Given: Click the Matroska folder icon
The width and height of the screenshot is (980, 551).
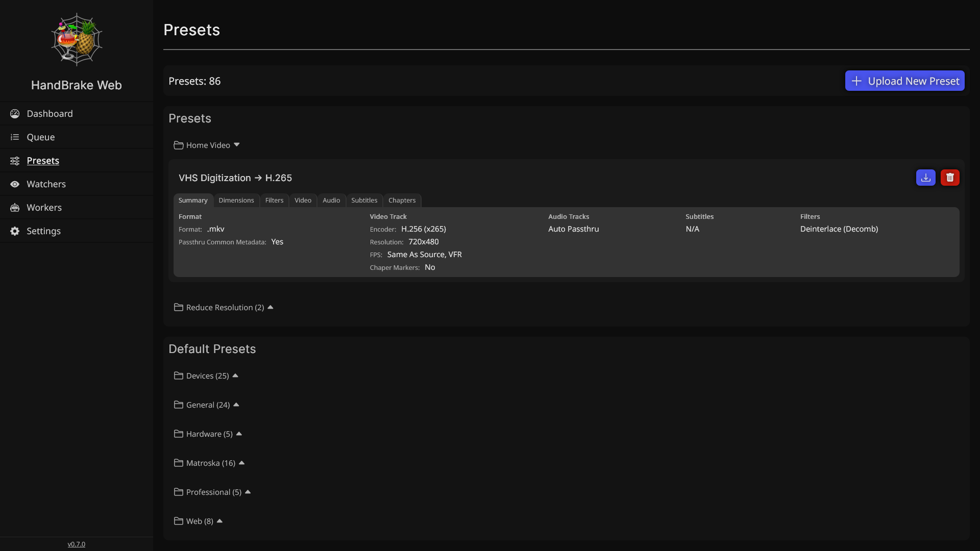Looking at the screenshot, I should click(178, 463).
